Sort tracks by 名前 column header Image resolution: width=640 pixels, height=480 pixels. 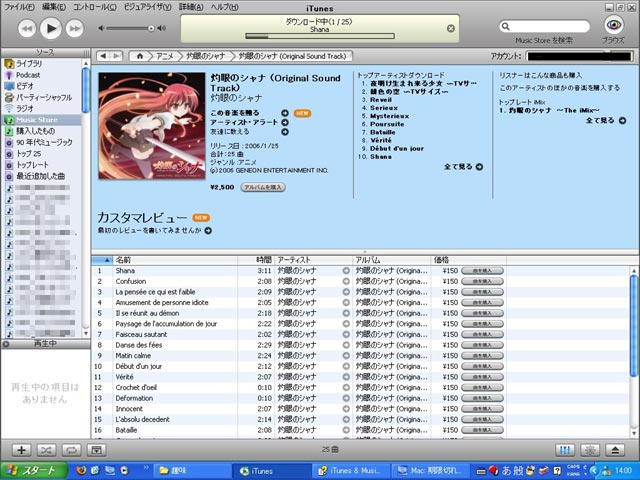[x=176, y=260]
